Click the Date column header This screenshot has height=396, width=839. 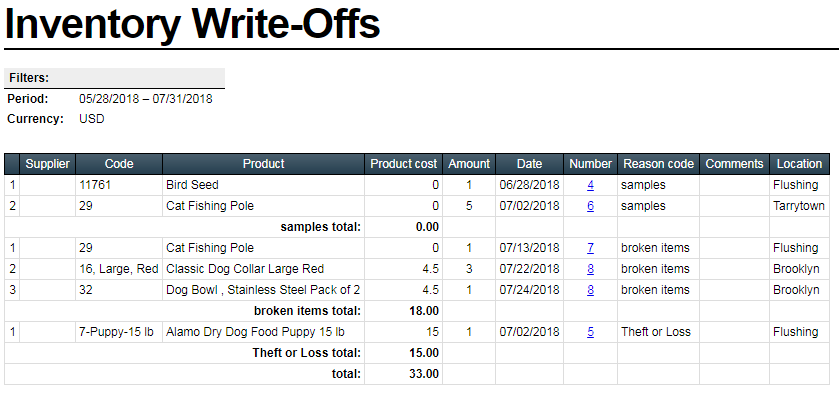coord(529,164)
